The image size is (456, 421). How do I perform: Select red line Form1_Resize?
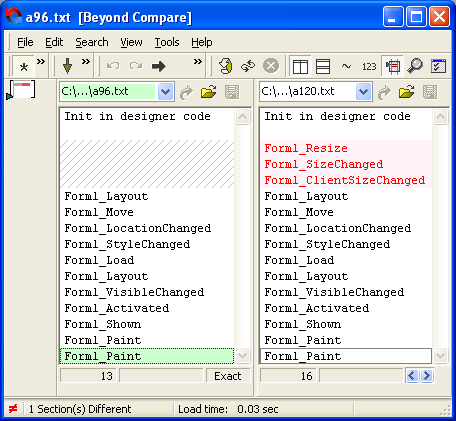pos(306,148)
